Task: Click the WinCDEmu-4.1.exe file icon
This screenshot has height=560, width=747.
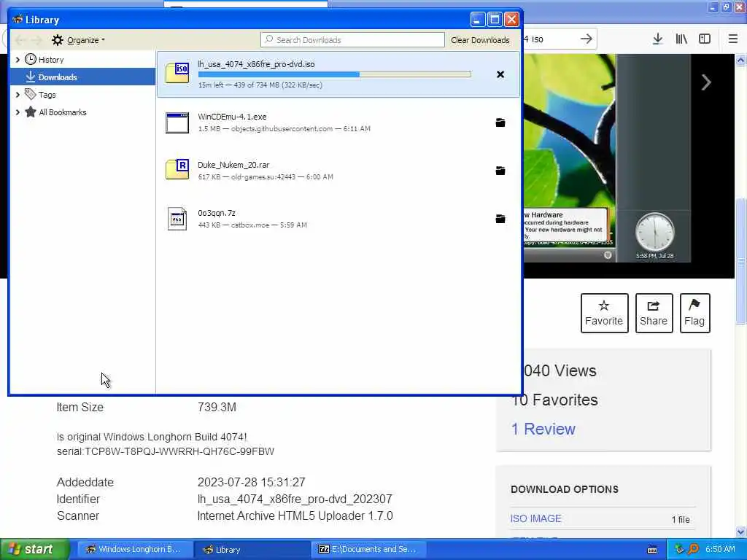Action: click(177, 122)
